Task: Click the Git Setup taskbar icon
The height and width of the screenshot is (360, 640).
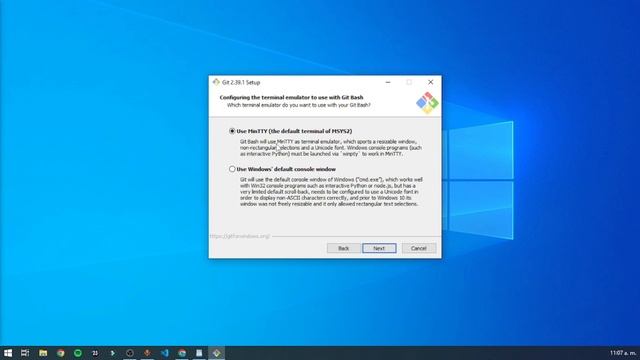Action: (216, 353)
